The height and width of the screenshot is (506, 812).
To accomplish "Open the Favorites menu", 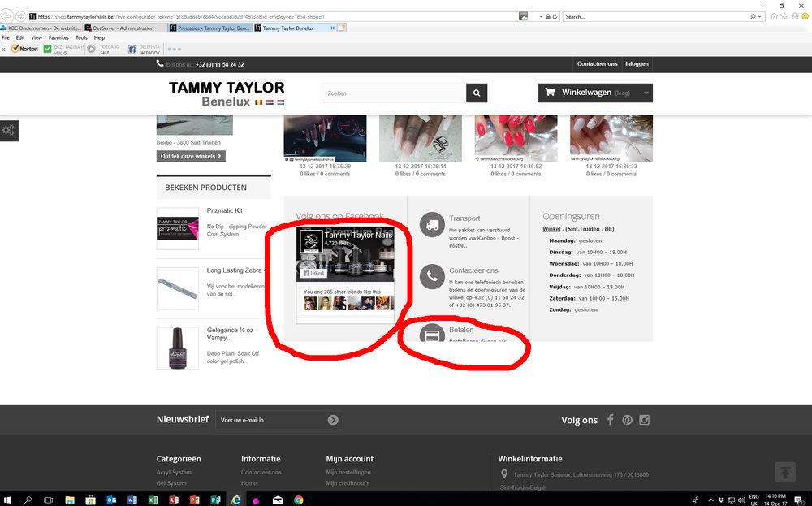I will (58, 37).
